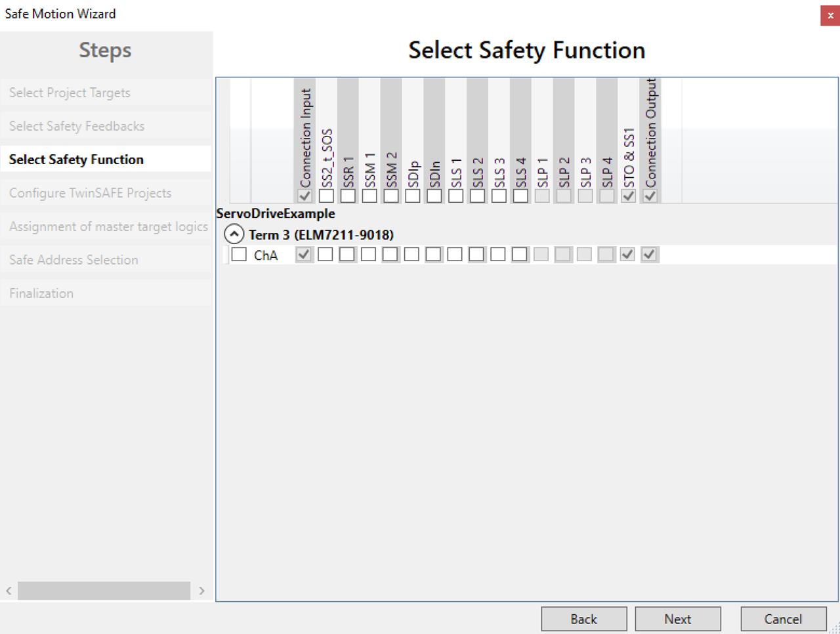Enable SLS 1 for ChA row
Screen dimensions: 840x634
(x=455, y=254)
